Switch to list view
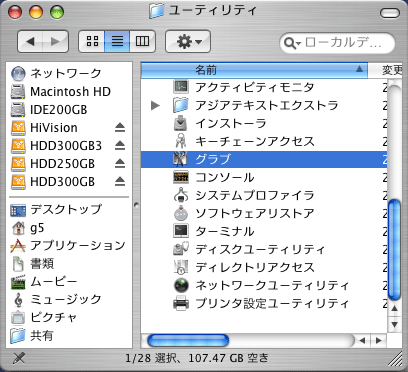This screenshot has width=408, height=372. pos(117,41)
